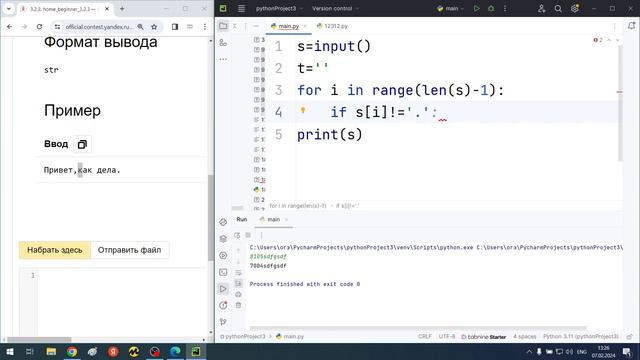This screenshot has height=360, width=640.
Task: Open Chrome side panel icon
Action: 175,27
